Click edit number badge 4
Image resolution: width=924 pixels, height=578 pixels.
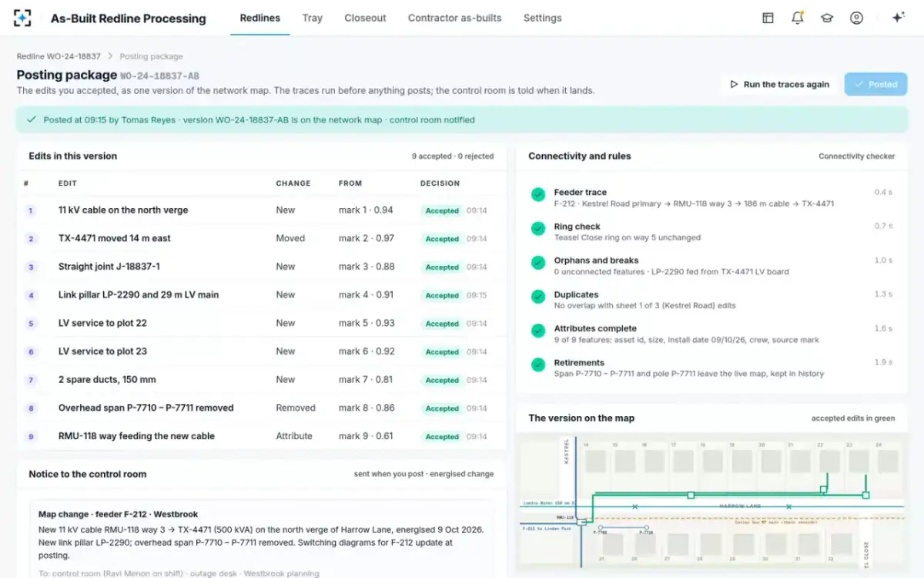coord(31,295)
